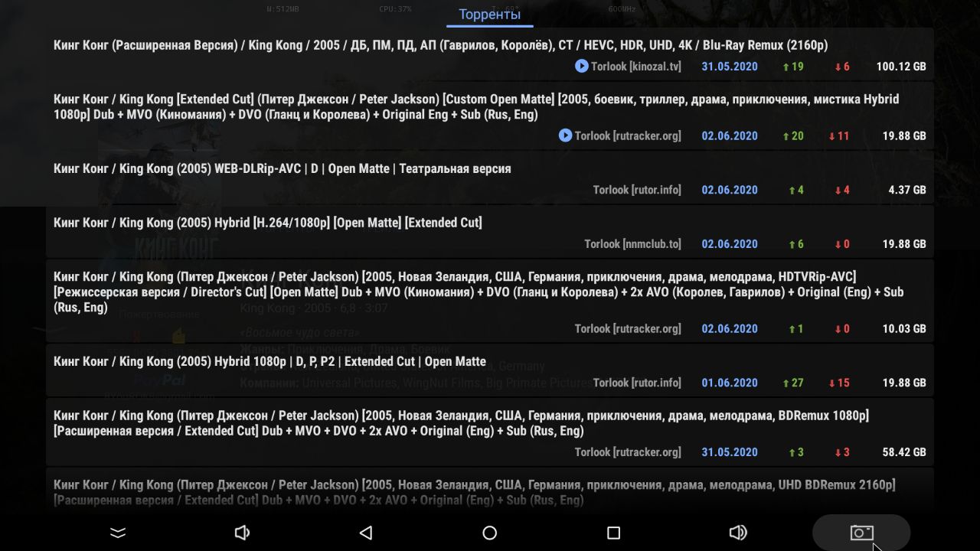This screenshot has height=551, width=980.
Task: Open the Custom Open Matte Hybrid 1080p rutracker torrent
Action: tap(490, 116)
